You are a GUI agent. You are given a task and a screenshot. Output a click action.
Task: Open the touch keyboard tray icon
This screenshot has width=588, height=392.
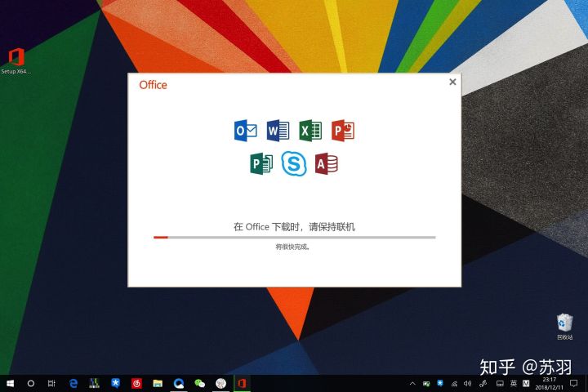click(x=500, y=383)
